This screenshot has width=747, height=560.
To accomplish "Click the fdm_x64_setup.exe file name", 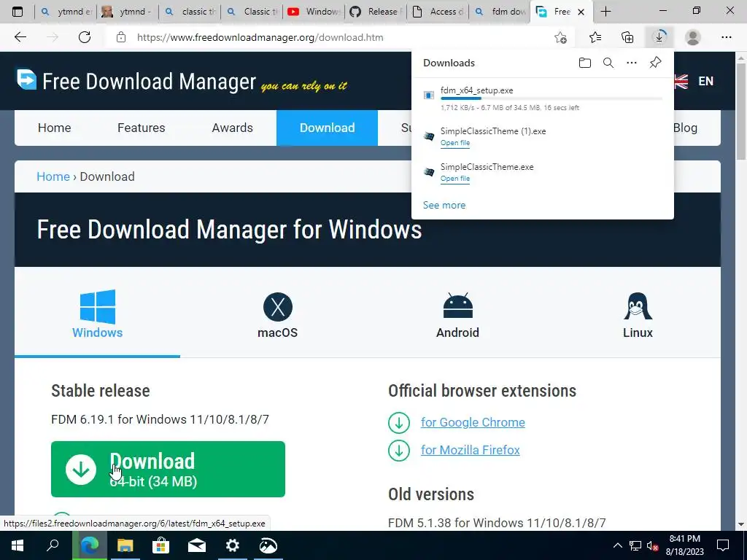I will coord(477,90).
